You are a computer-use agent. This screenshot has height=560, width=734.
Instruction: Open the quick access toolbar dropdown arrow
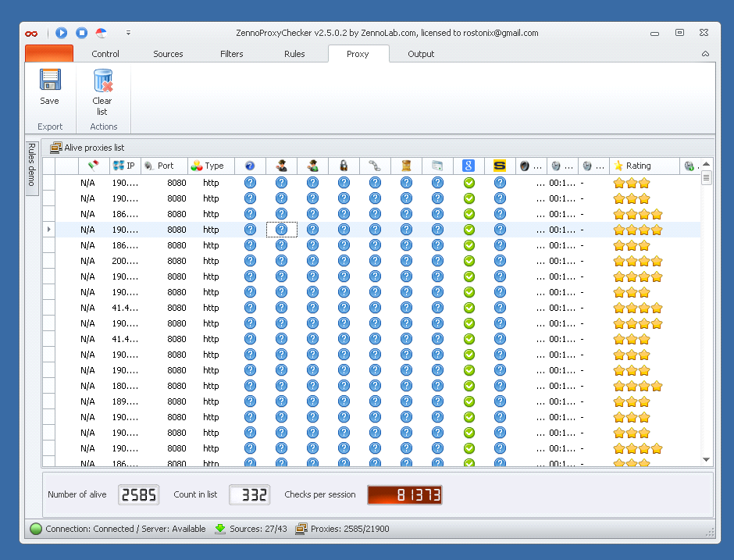coord(128,33)
